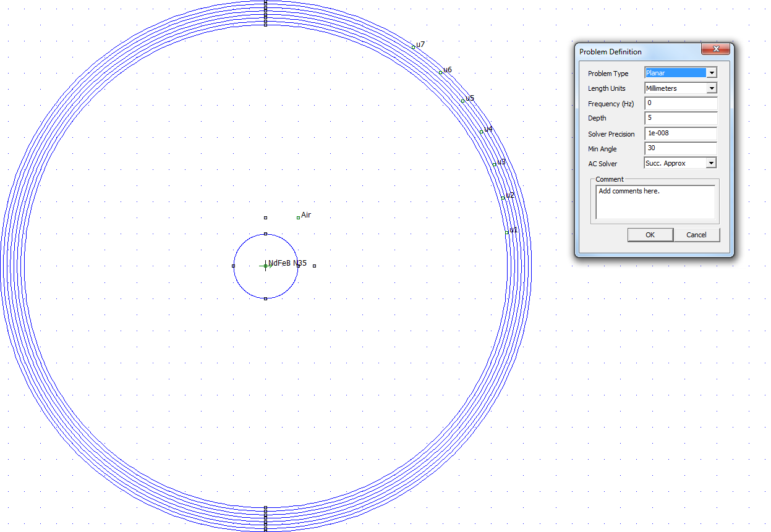Select the Min Angle text box

click(680, 148)
